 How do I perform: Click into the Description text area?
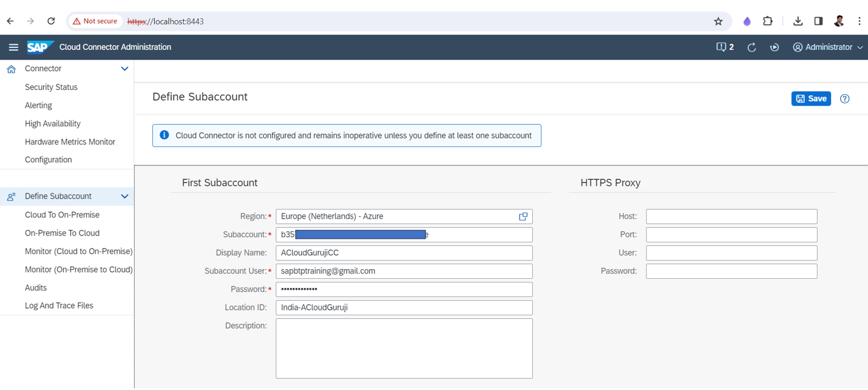tap(404, 349)
